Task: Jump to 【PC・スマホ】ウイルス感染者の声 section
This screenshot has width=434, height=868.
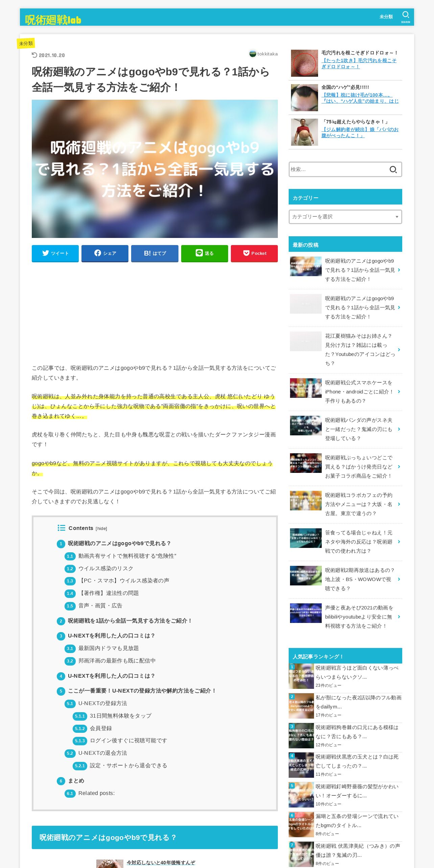Action: tap(124, 580)
